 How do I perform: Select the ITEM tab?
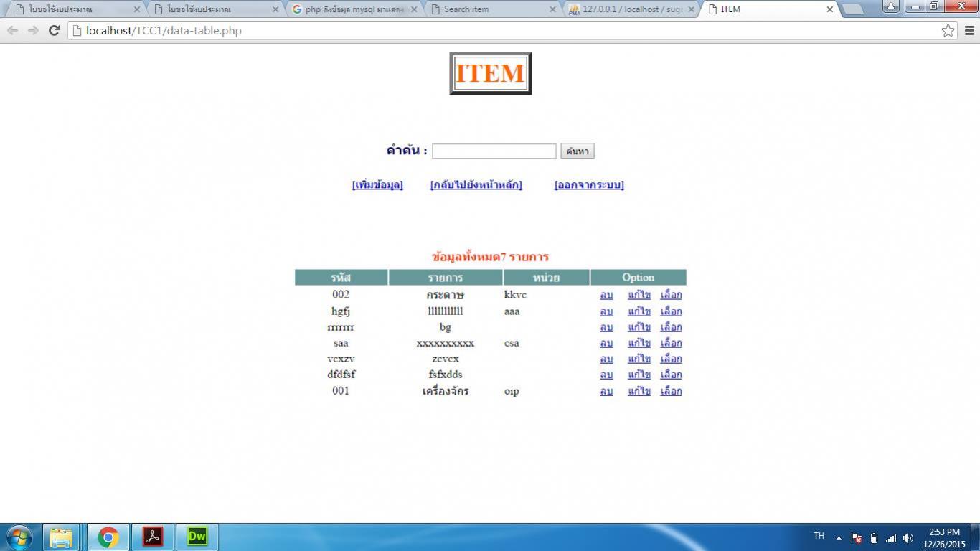tap(770, 9)
